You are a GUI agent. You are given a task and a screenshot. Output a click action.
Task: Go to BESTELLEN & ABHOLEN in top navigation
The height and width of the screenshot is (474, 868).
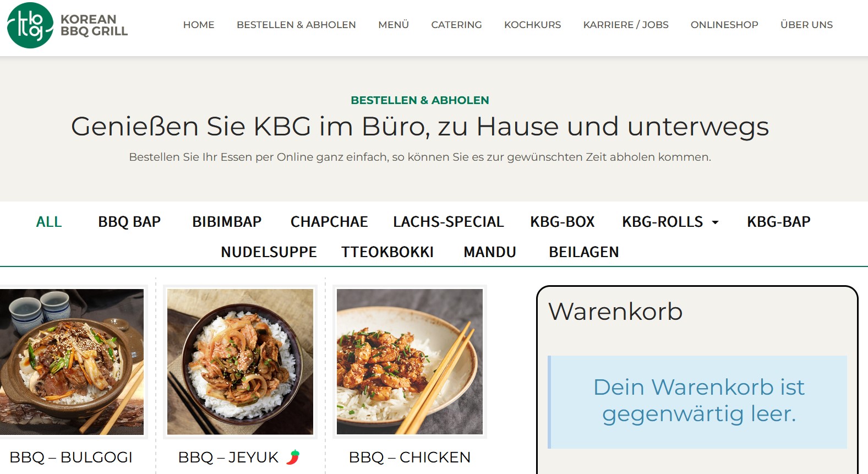pyautogui.click(x=296, y=25)
